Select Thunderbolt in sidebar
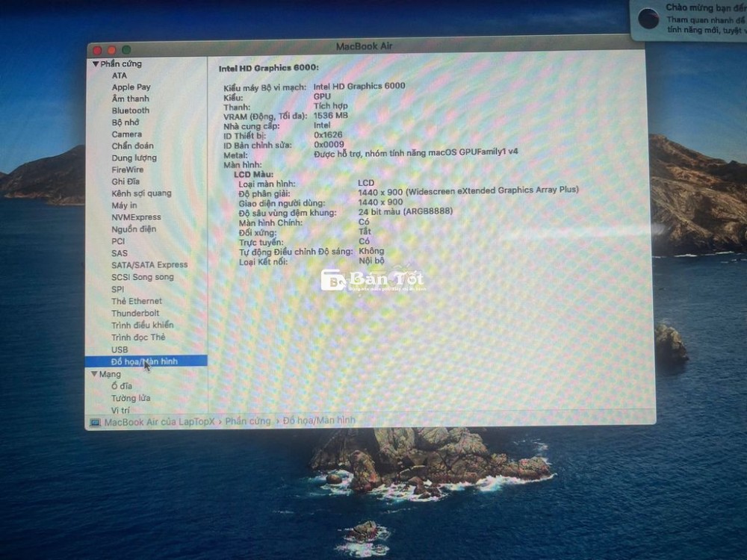The width and height of the screenshot is (747, 560). tap(135, 314)
